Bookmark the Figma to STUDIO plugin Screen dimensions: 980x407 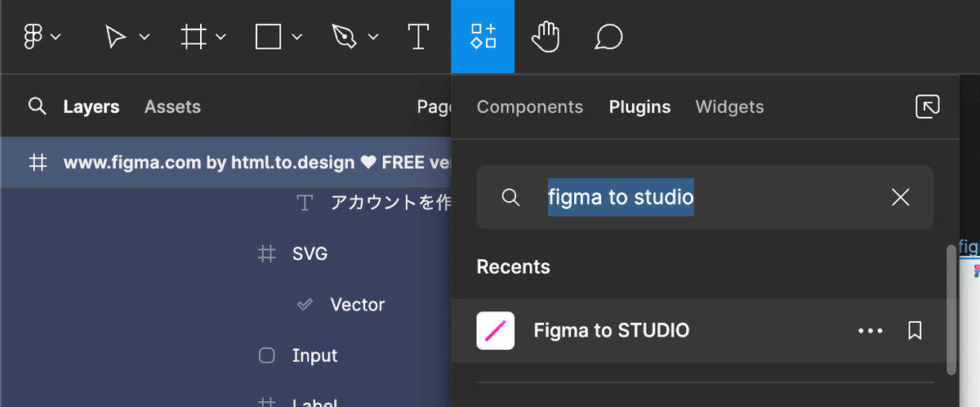(x=915, y=331)
